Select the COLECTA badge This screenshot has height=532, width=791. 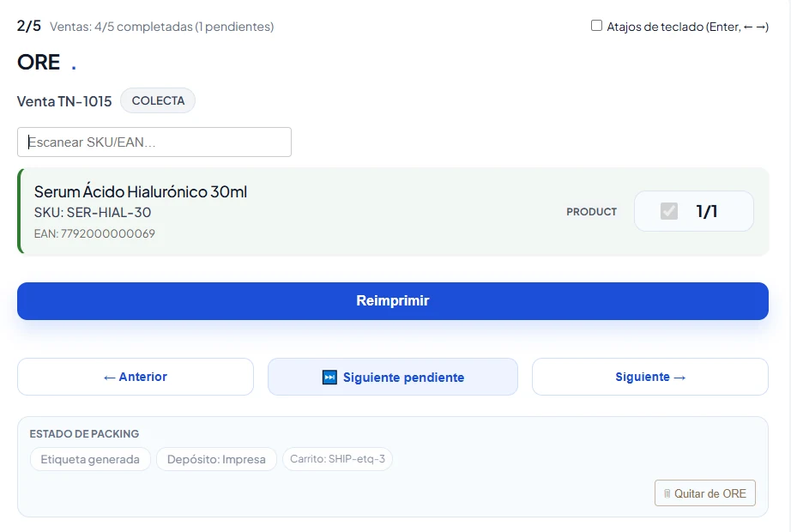coord(158,101)
